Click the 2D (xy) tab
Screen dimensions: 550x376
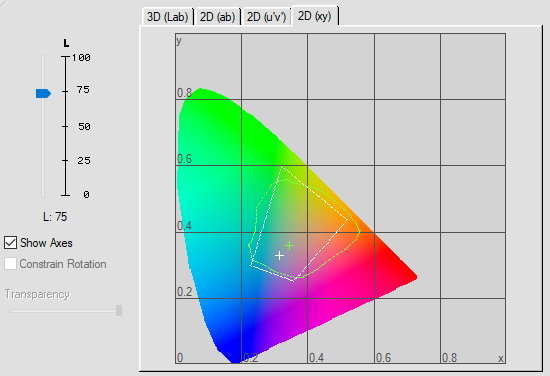[x=315, y=16]
